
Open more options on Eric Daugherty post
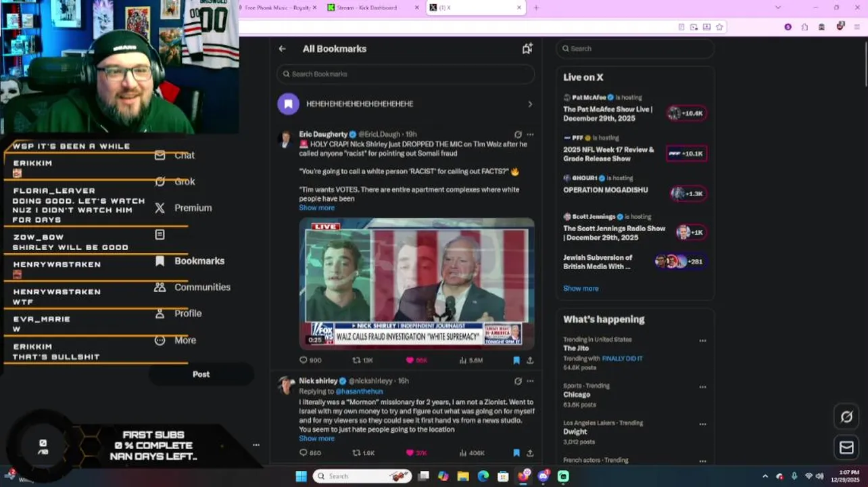click(x=530, y=135)
